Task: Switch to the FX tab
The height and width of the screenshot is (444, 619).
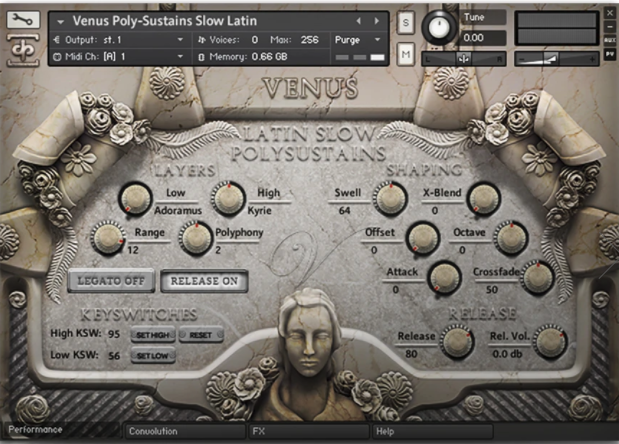Action: click(x=309, y=431)
